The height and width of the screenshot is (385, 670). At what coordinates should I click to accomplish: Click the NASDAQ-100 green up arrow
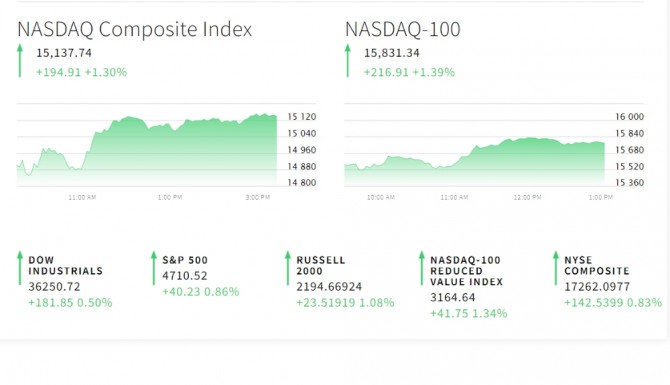coord(348,61)
